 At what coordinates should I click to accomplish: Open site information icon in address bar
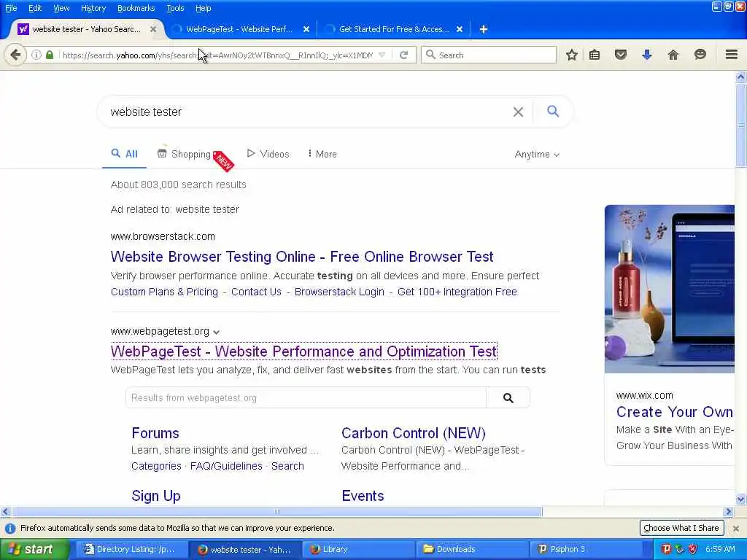(36, 55)
